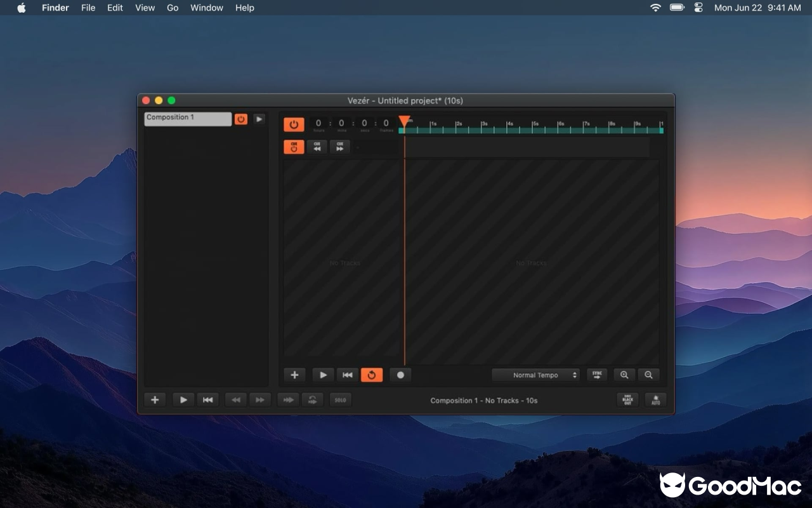The height and width of the screenshot is (508, 812).
Task: Click the hours timecode field
Action: click(x=318, y=124)
